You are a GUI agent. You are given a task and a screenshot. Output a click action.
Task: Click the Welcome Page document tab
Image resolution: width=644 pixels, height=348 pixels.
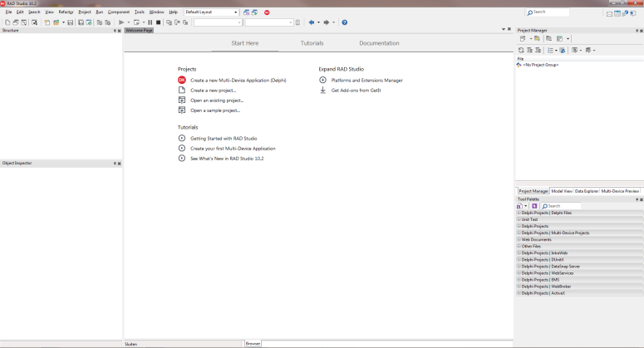139,31
